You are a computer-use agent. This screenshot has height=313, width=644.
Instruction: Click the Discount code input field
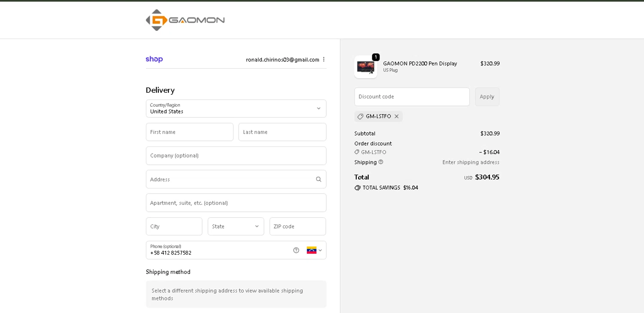[412, 97]
